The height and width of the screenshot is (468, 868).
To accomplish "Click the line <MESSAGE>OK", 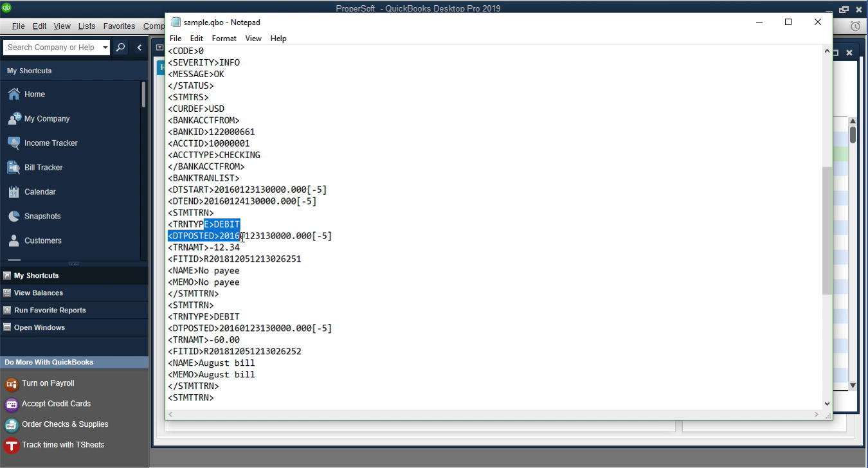I will tap(196, 74).
